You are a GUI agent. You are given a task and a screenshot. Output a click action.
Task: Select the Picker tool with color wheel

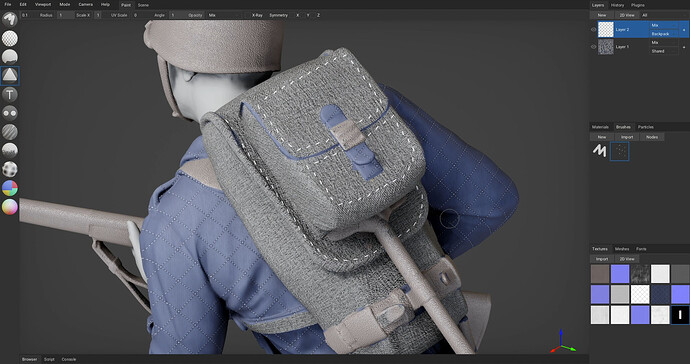pyautogui.click(x=10, y=206)
